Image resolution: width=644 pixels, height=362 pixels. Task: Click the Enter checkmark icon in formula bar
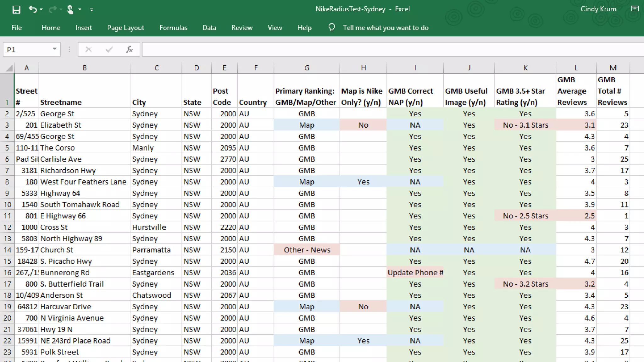(109, 49)
